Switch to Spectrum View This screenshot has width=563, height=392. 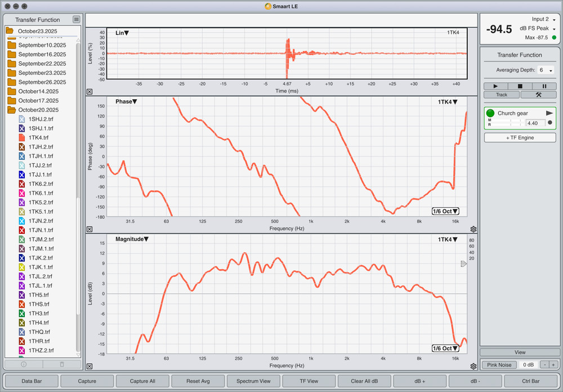point(253,381)
